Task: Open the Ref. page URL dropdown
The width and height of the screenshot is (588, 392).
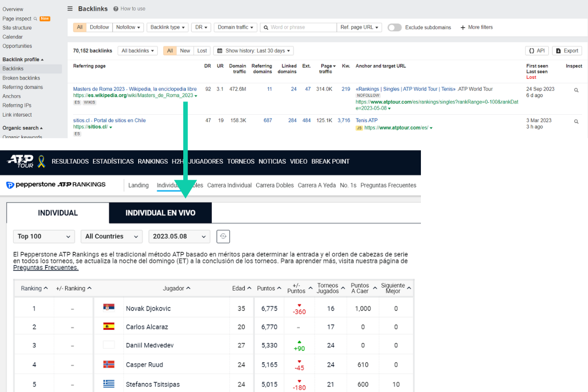Action: (359, 27)
